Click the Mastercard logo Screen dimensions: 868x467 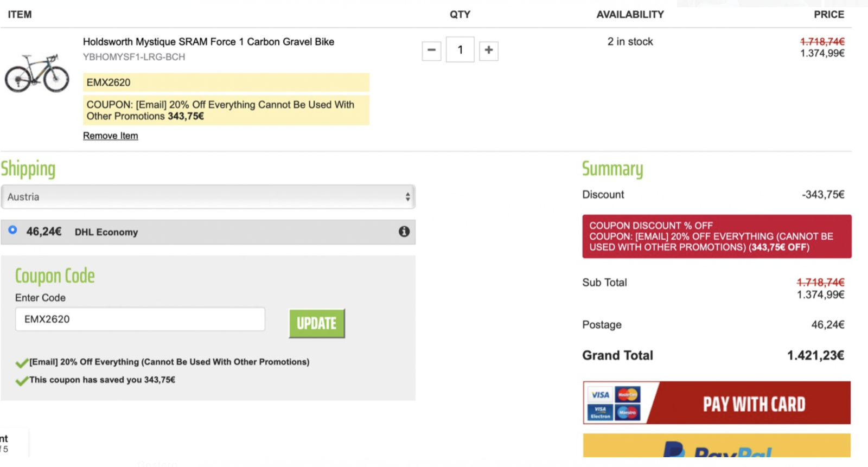(x=628, y=395)
